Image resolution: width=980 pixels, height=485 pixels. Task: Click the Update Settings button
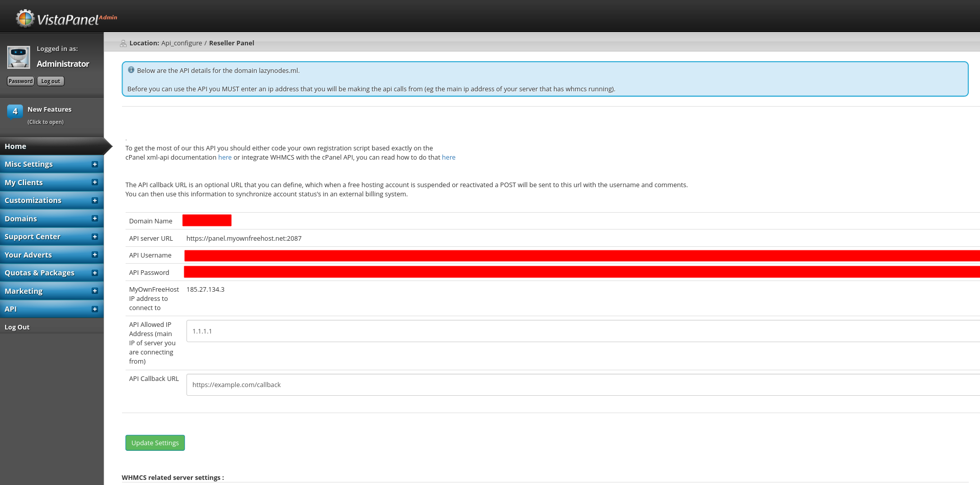coord(155,443)
